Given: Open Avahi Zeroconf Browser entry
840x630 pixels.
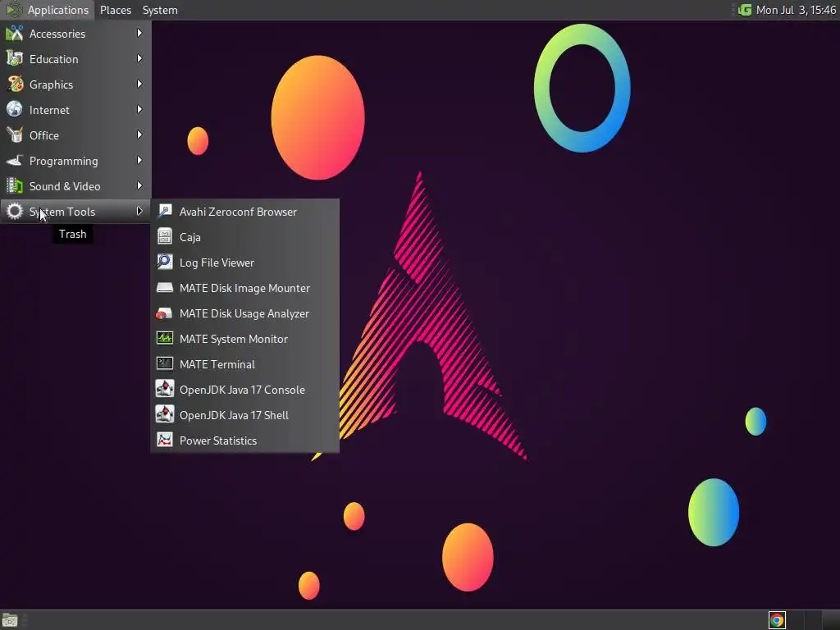Looking at the screenshot, I should click(244, 212).
